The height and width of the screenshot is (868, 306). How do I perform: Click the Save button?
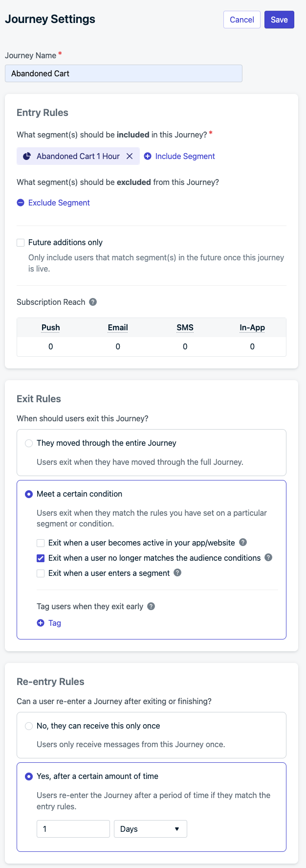click(279, 20)
